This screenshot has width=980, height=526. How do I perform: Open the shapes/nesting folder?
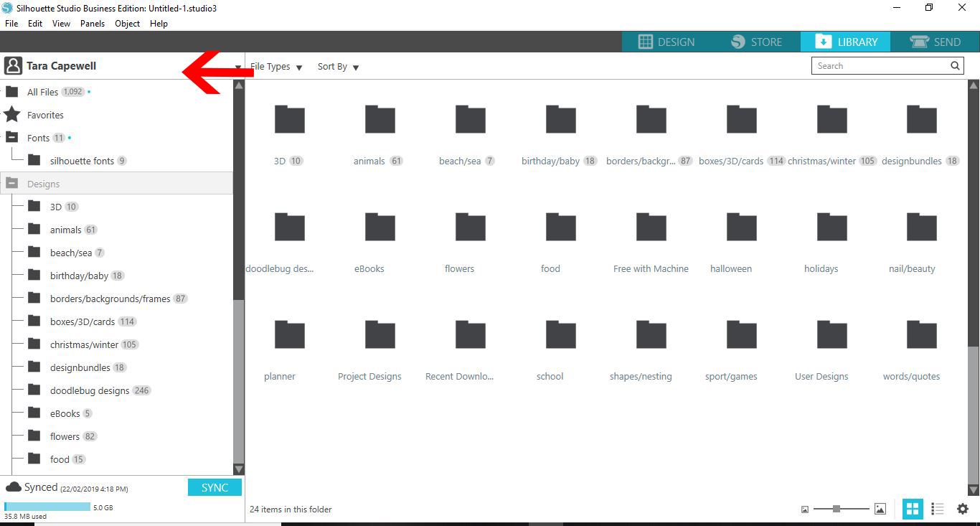coord(651,334)
